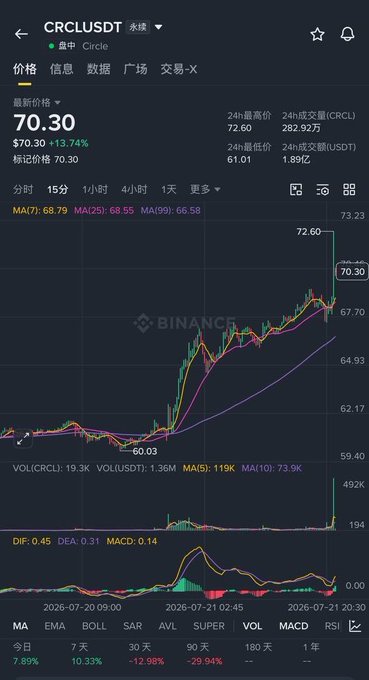Open chart drawing tools icon
The width and height of the screenshot is (369, 680).
[296, 190]
